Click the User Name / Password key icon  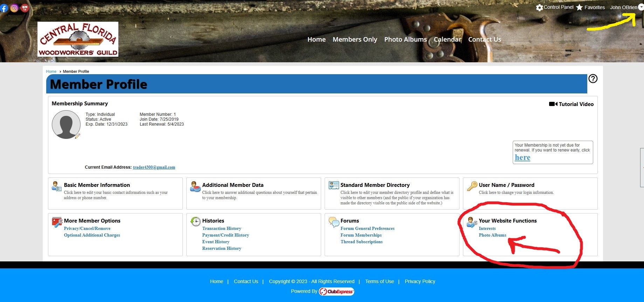tap(472, 186)
